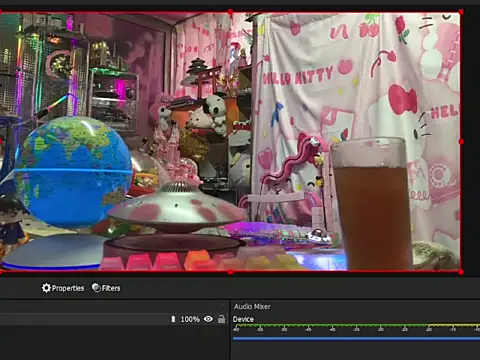The image size is (480, 360).
Task: Click the Device audio source name
Action: (243, 319)
